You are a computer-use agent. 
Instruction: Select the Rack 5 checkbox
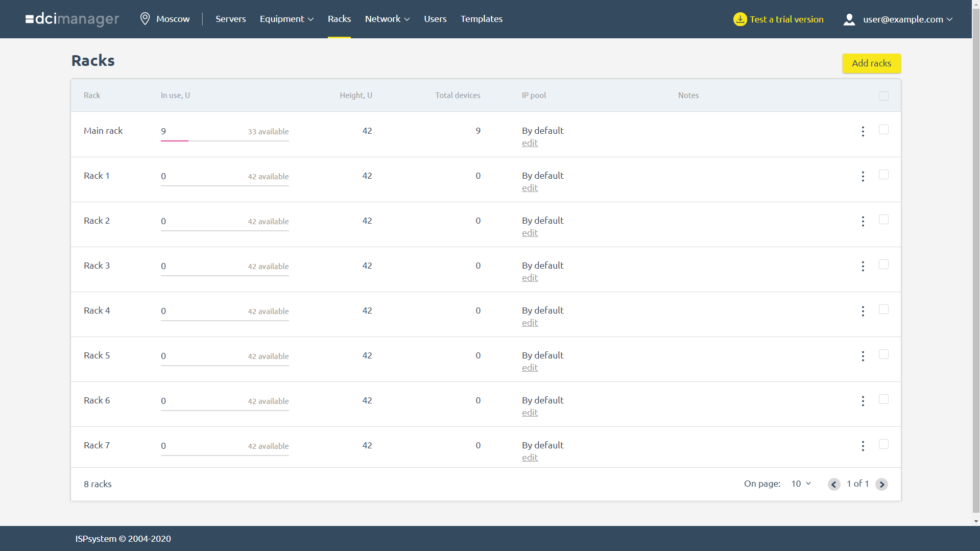[x=883, y=354]
